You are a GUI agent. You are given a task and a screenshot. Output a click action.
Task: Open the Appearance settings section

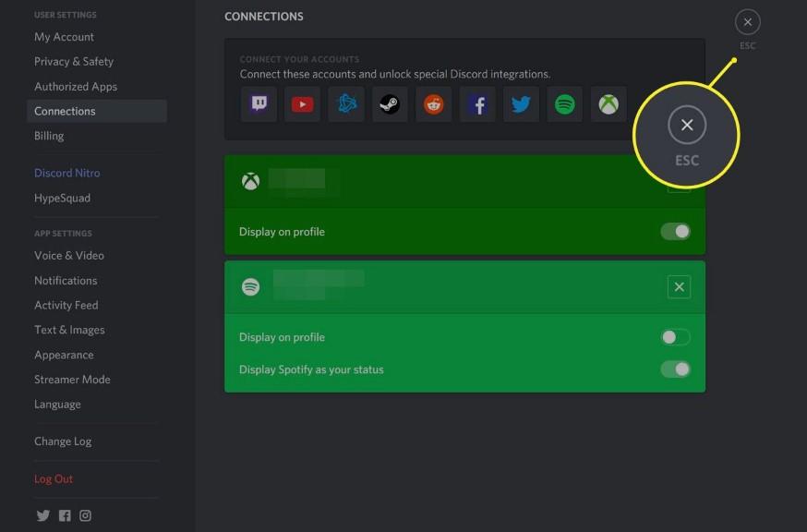[x=65, y=354]
